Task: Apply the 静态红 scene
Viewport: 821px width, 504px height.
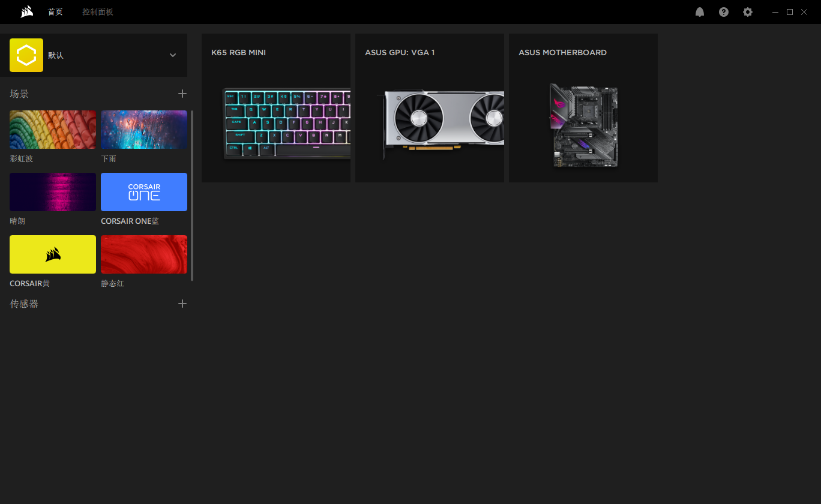Action: (x=144, y=254)
